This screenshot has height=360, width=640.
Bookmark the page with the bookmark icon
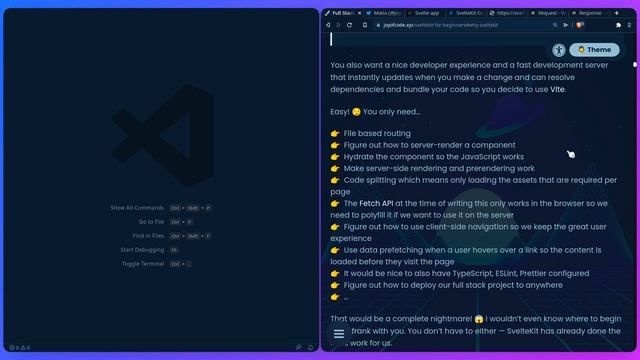[x=365, y=25]
